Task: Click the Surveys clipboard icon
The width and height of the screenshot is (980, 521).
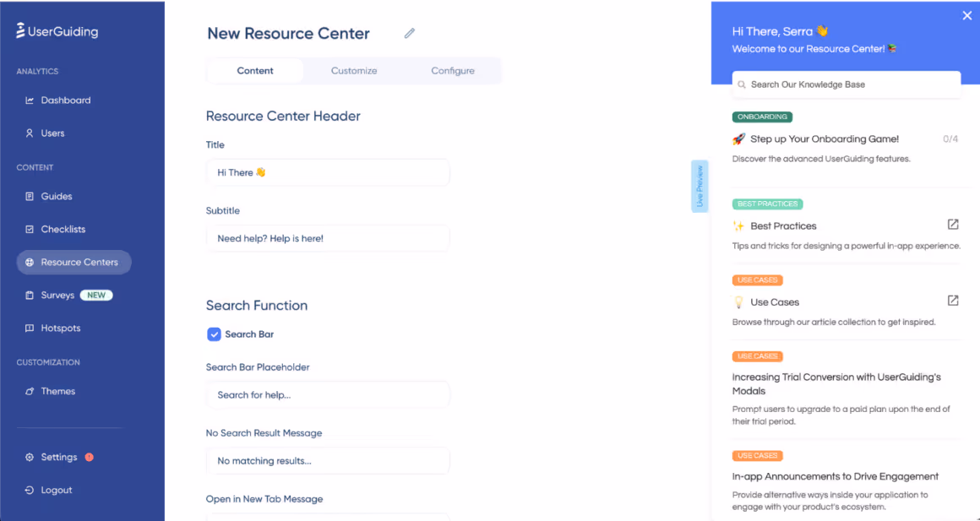Action: [x=30, y=296]
